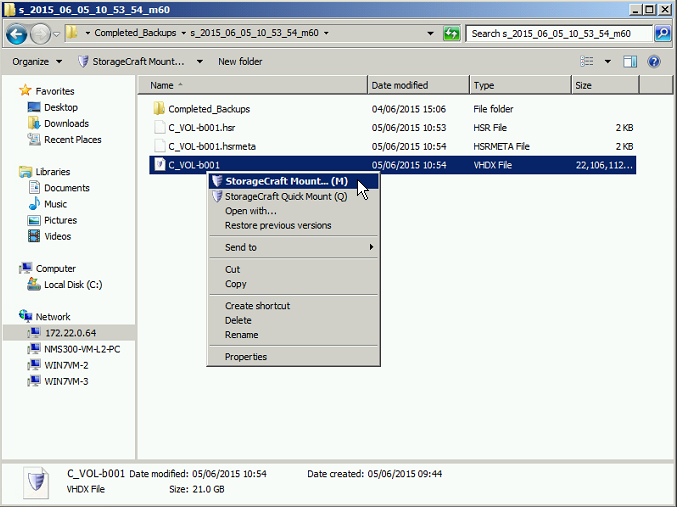Choose Properties in context menu
Viewport: 677px width, 507px height.
coord(294,357)
